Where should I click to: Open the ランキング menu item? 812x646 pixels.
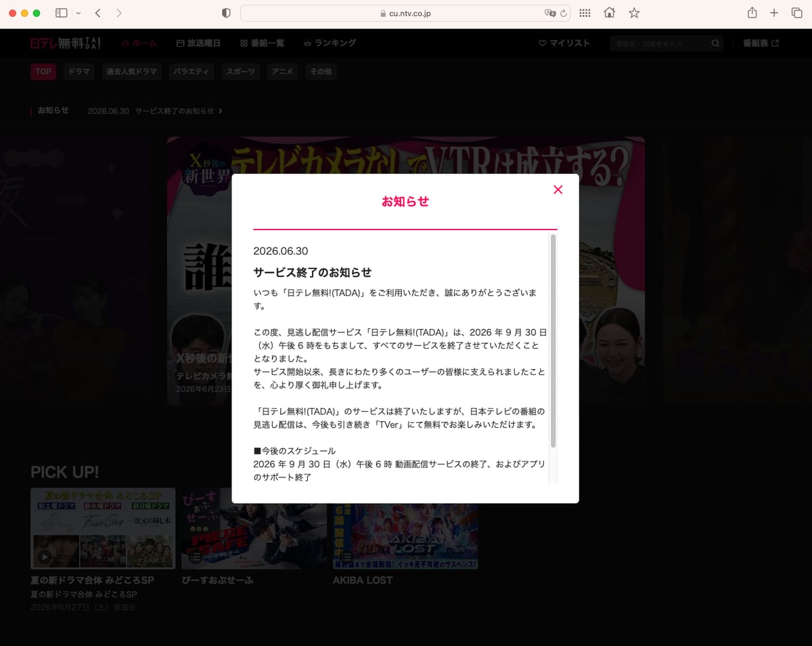click(330, 43)
